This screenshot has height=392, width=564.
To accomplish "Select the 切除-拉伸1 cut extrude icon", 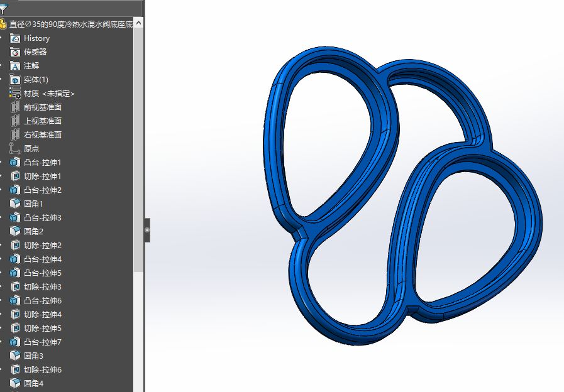I will point(14,177).
